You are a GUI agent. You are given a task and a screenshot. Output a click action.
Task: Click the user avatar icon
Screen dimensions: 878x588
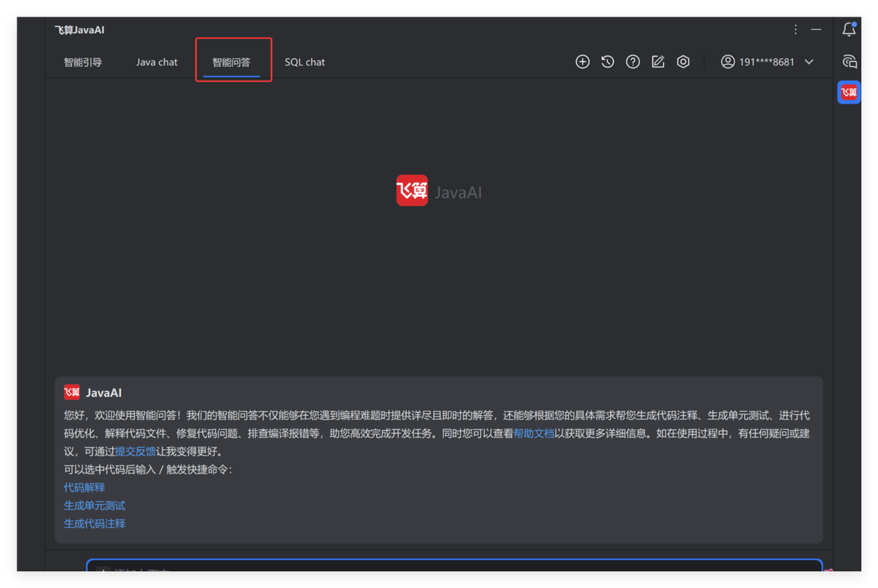point(727,62)
